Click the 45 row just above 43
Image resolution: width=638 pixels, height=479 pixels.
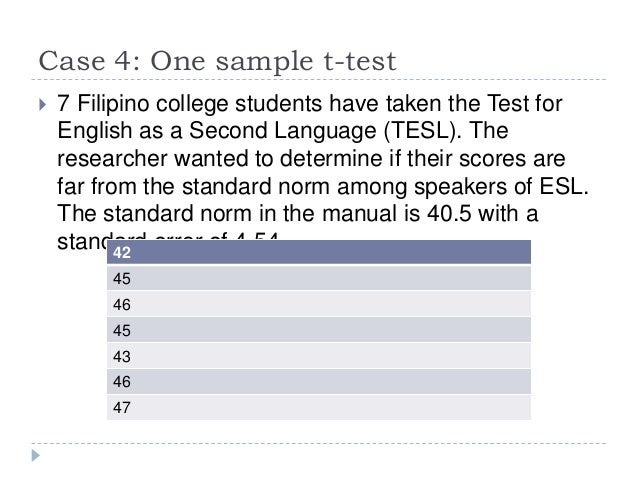[x=319, y=330]
